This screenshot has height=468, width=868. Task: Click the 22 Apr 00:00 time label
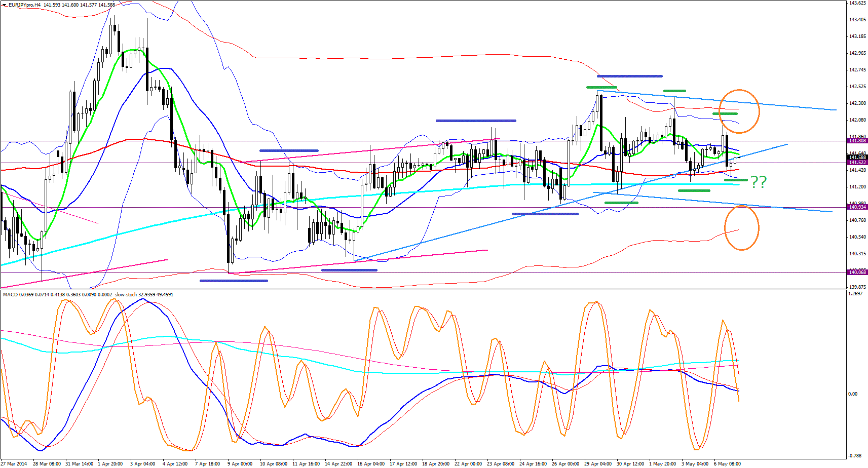tap(468, 464)
